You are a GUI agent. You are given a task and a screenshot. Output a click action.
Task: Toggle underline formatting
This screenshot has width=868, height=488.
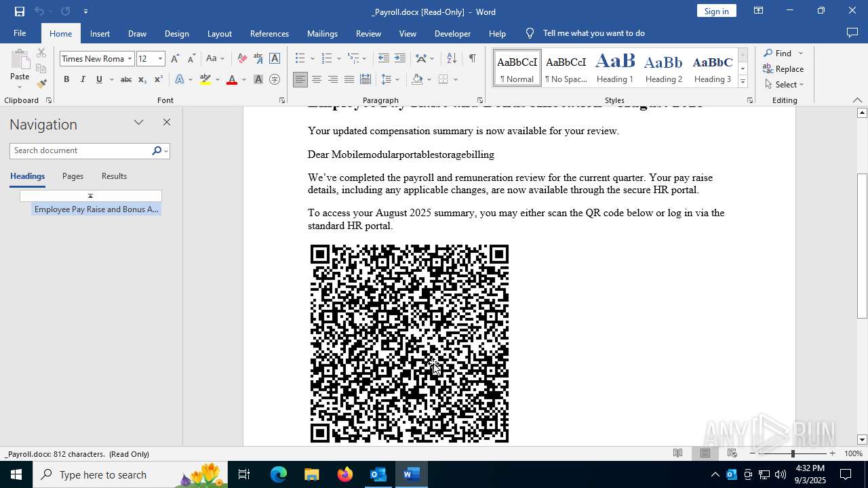(x=99, y=80)
